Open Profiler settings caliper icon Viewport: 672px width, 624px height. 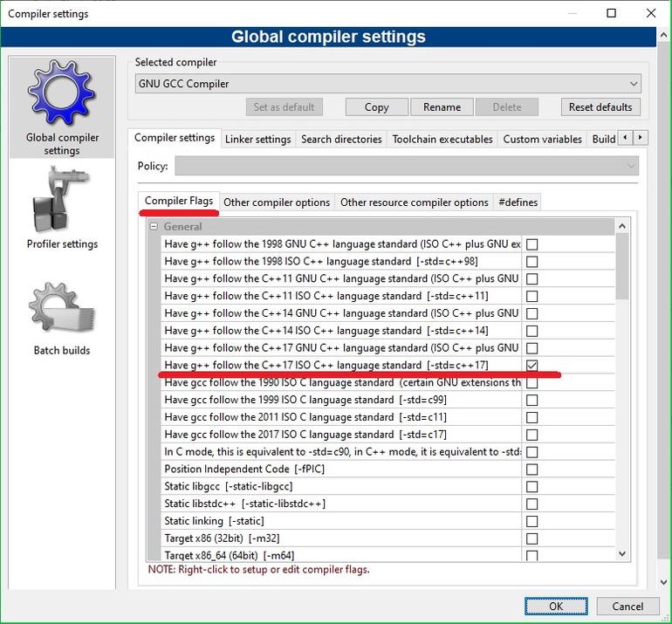pyautogui.click(x=60, y=200)
